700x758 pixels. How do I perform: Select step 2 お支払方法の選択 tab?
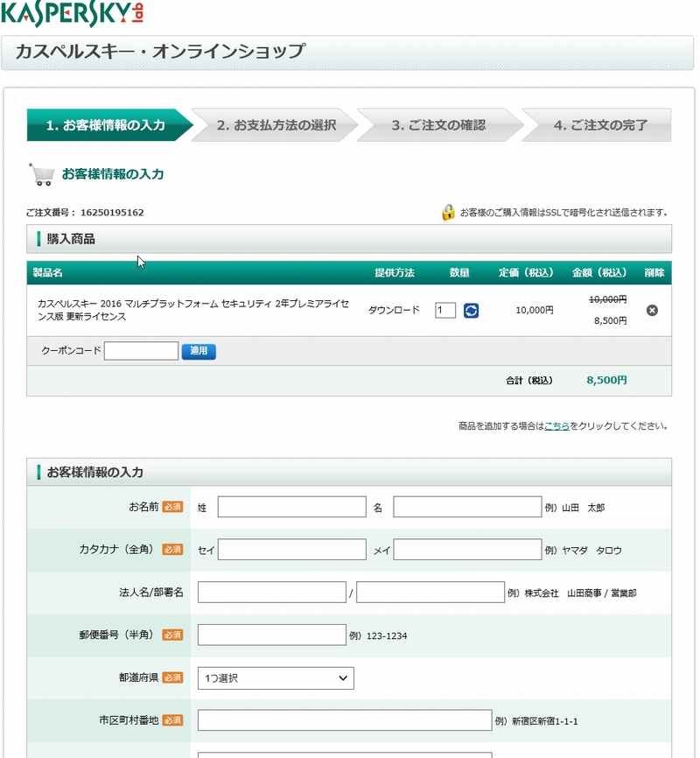(276, 125)
